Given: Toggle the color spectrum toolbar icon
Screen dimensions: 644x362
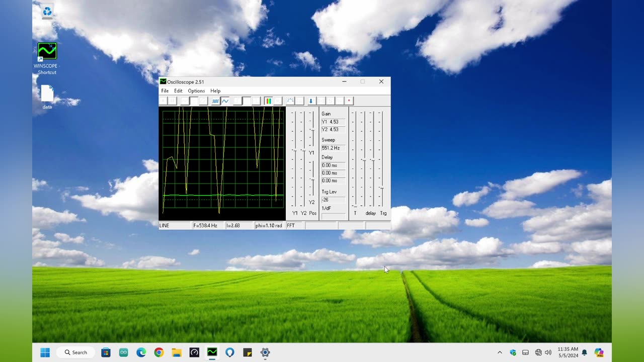Looking at the screenshot, I should click(x=268, y=101).
